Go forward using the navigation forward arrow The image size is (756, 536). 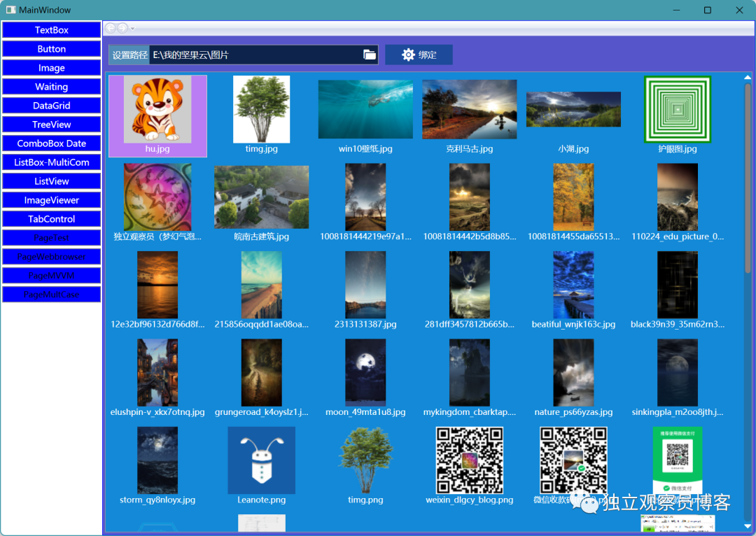point(122,29)
